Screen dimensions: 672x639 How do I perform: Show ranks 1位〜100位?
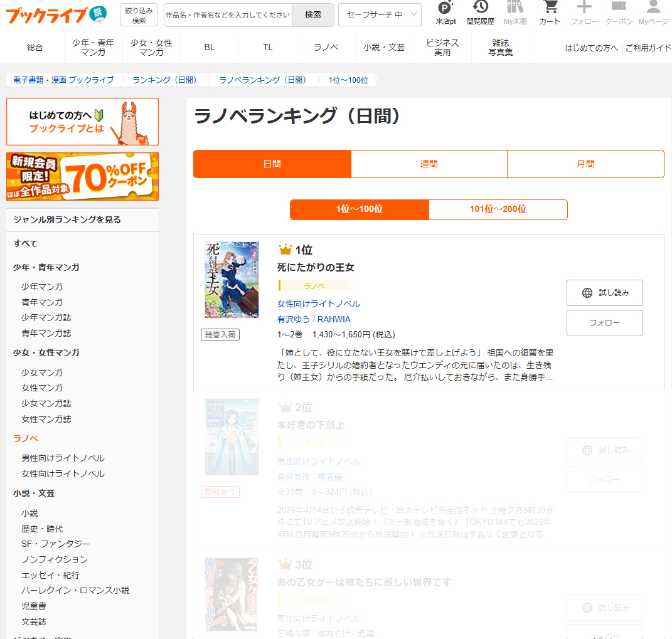pyautogui.click(x=360, y=209)
